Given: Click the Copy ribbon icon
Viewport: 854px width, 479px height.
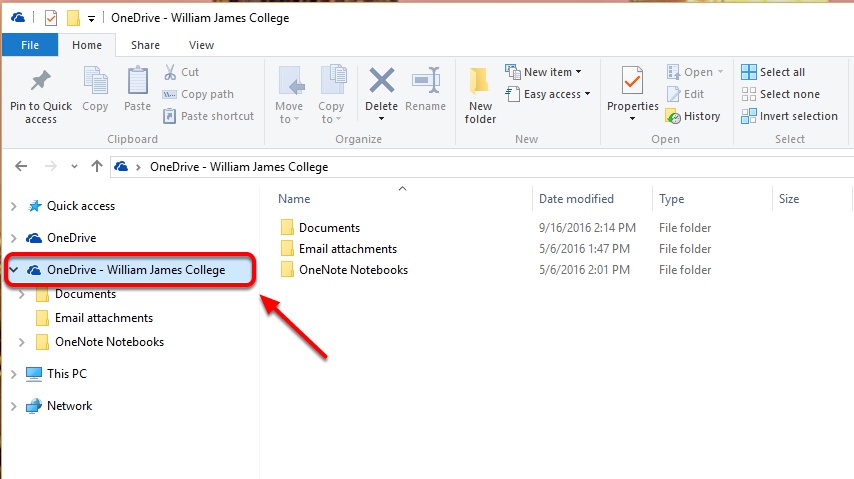Looking at the screenshot, I should 95,81.
